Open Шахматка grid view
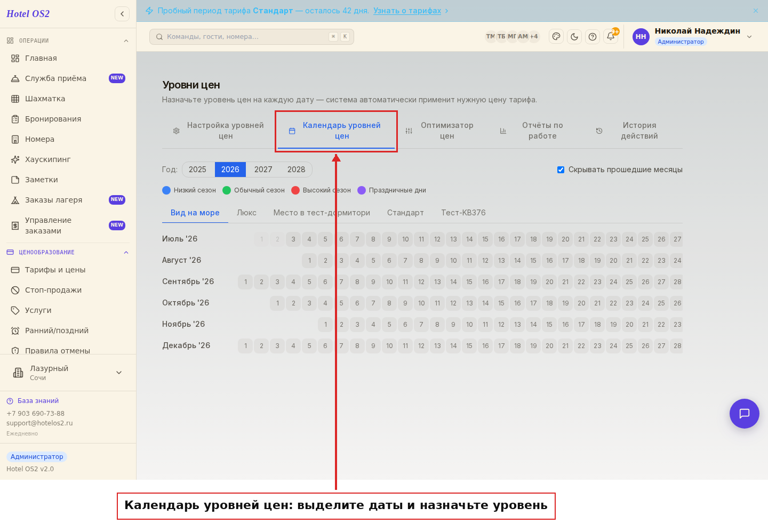This screenshot has height=532, width=768. click(68, 99)
